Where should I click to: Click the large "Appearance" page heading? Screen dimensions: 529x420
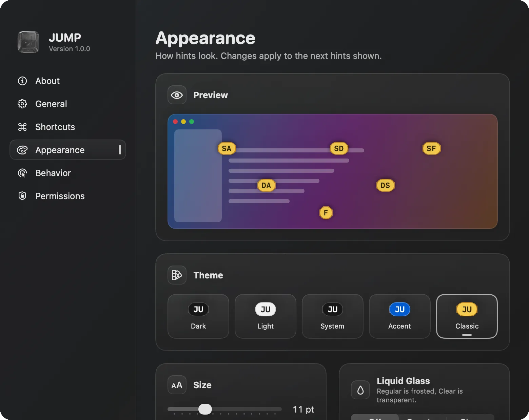(205, 38)
